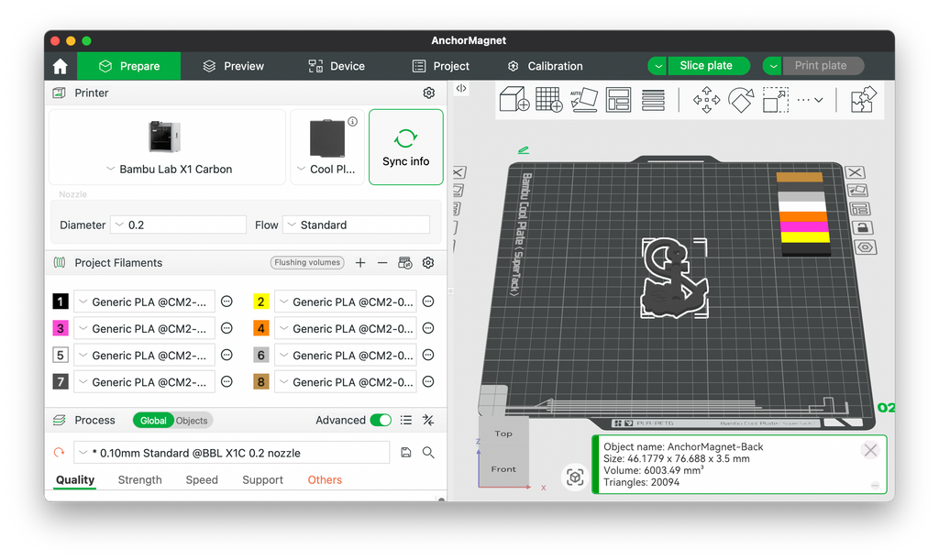Image resolution: width=939 pixels, height=560 pixels.
Task: Click Top face of view cube
Action: pos(503,434)
